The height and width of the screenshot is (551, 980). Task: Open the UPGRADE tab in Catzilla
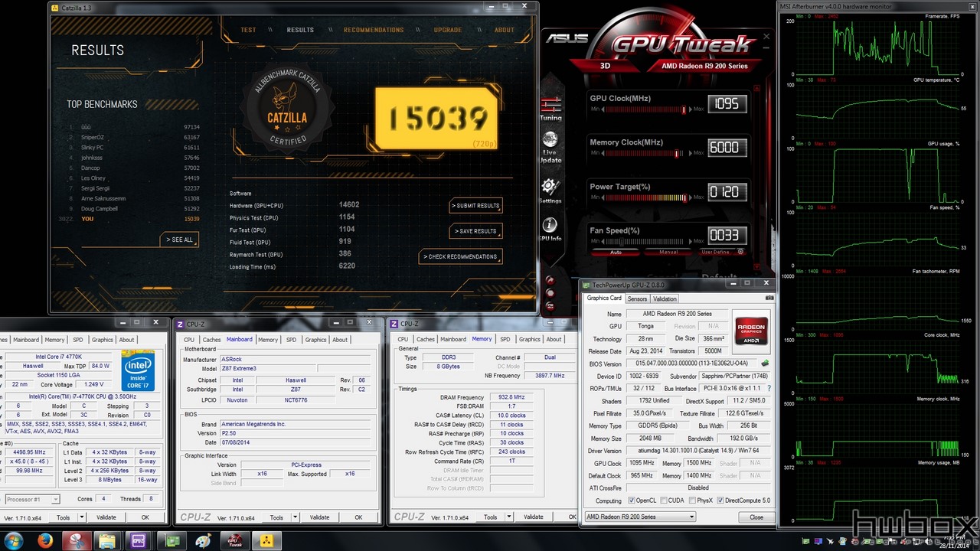[448, 30]
